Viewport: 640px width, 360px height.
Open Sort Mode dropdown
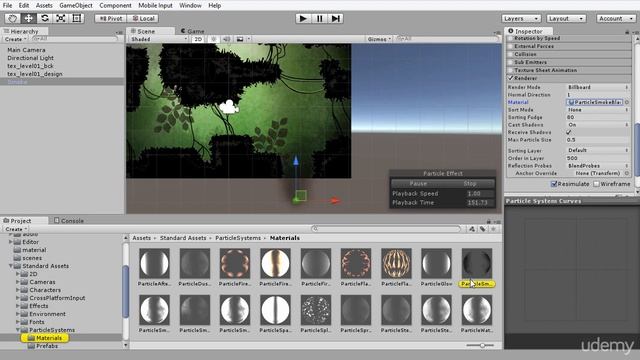coord(598,110)
